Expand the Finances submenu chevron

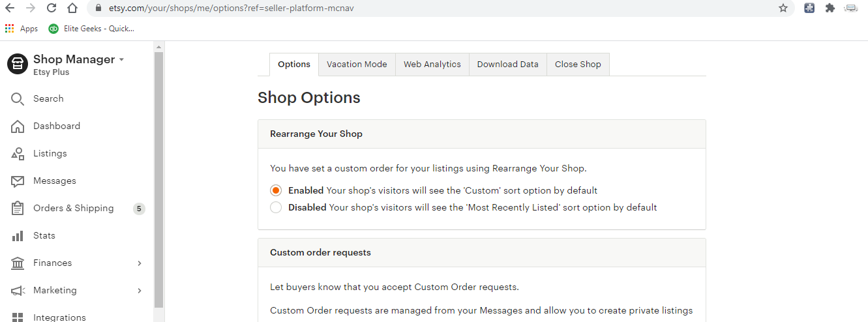[x=140, y=263]
